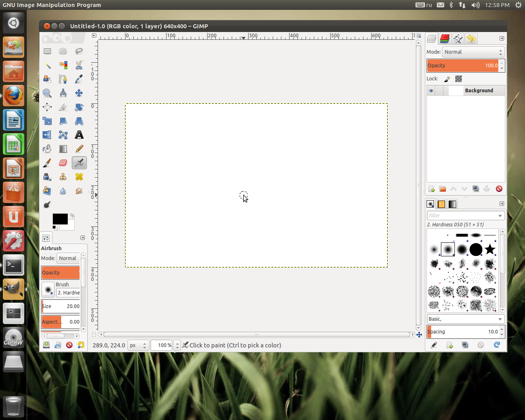The image size is (525, 420).
Task: Switch to the Paintbrush tool
Action: click(47, 163)
